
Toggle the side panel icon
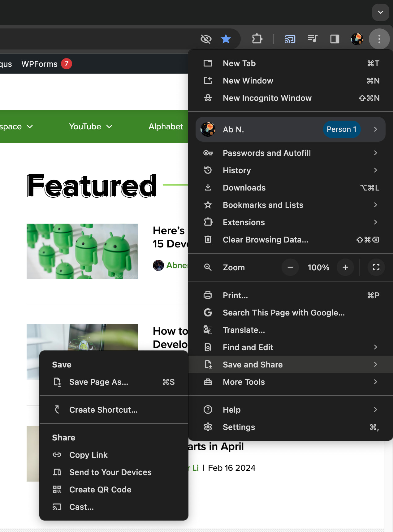click(335, 39)
